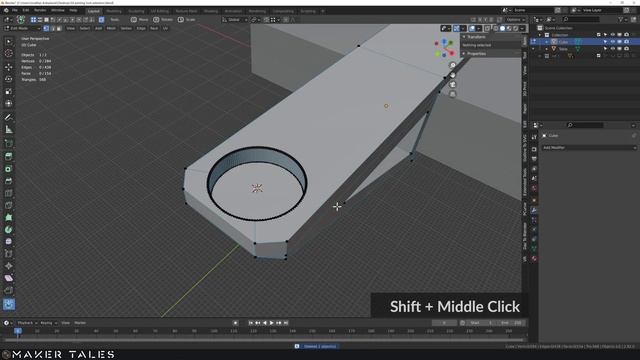The width and height of the screenshot is (640, 360).
Task: Click the pan hand navigation button
Action: click(x=452, y=75)
